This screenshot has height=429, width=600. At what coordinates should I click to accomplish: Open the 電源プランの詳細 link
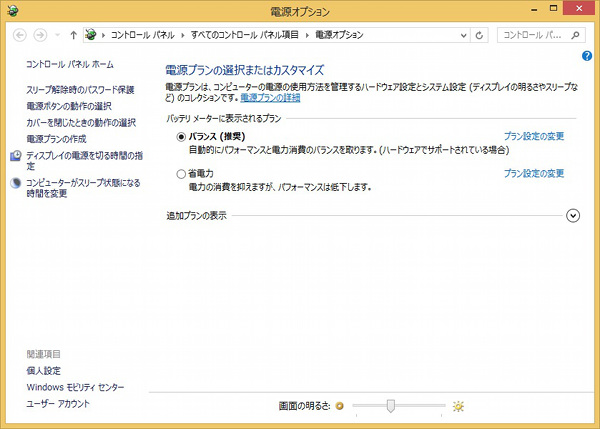pos(269,98)
